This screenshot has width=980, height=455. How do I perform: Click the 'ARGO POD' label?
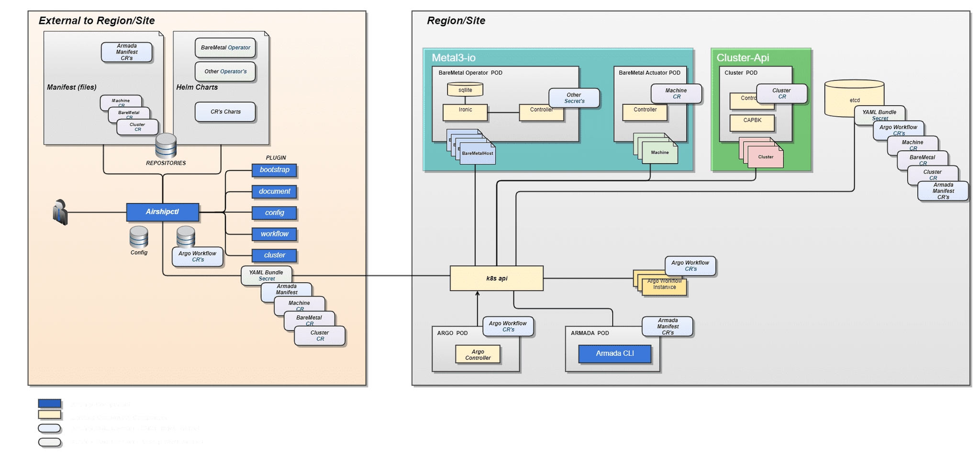pyautogui.click(x=452, y=333)
